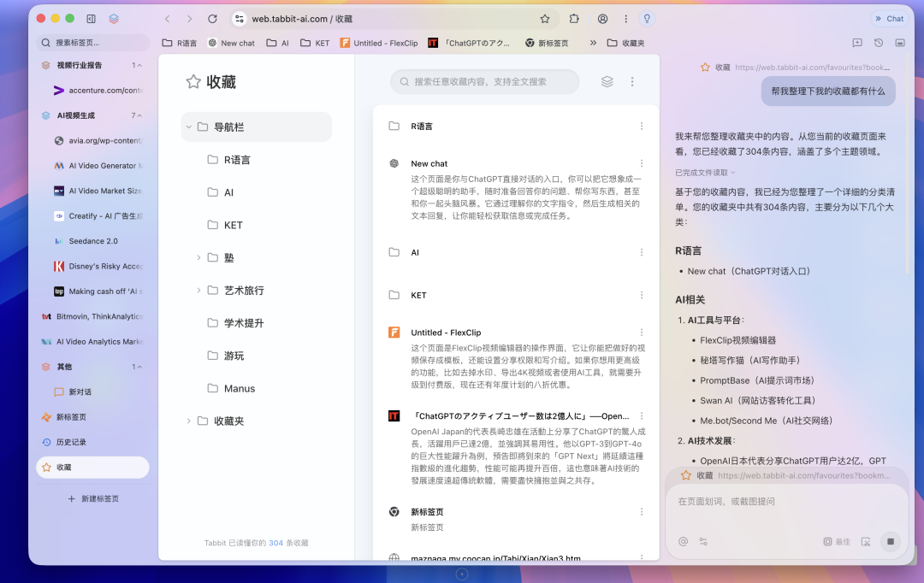This screenshot has width=924, height=583.
Task: Open the AI folder row in favorites list
Action: 516,253
